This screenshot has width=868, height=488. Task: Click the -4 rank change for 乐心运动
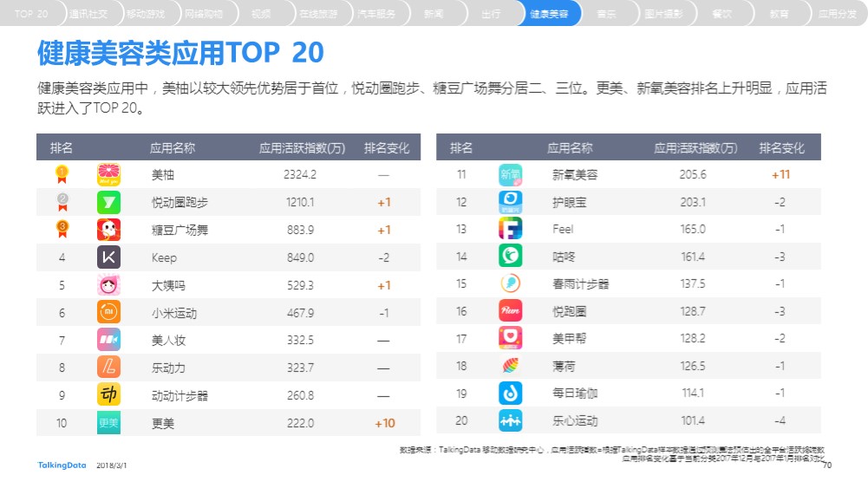click(x=780, y=421)
